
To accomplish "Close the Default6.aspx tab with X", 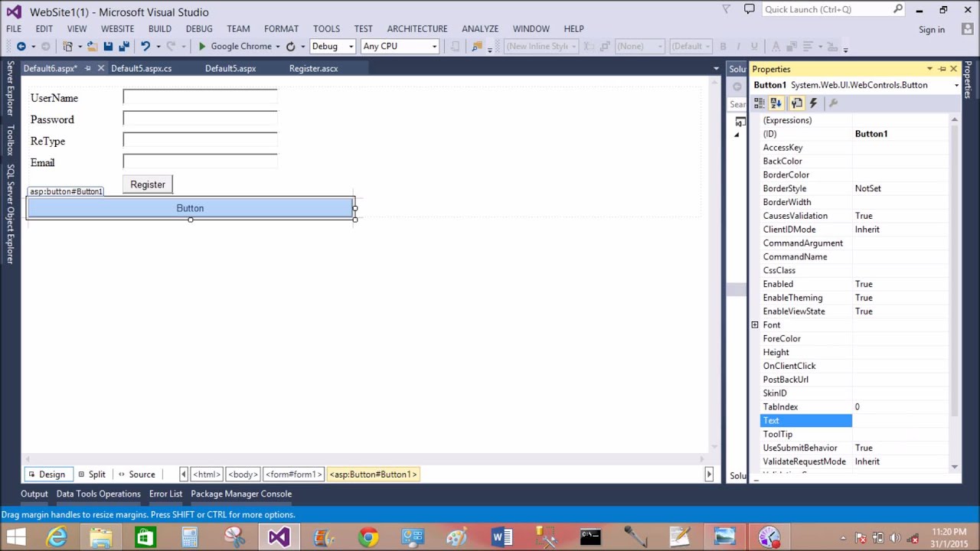I will [100, 68].
